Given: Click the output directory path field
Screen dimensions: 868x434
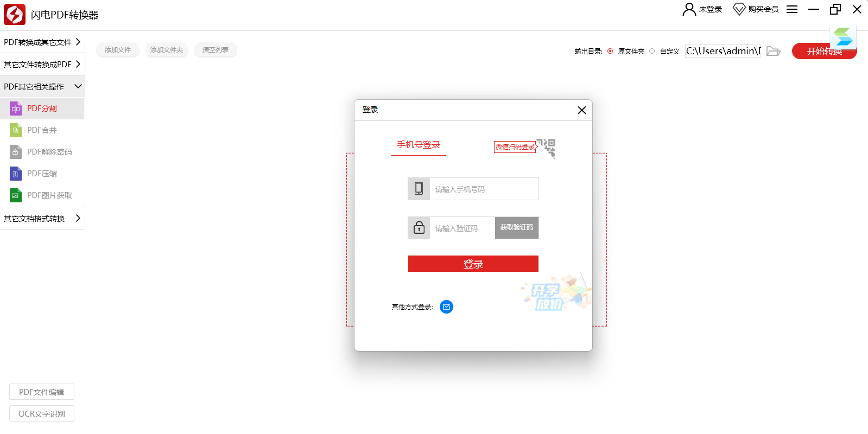Looking at the screenshot, I should 723,51.
